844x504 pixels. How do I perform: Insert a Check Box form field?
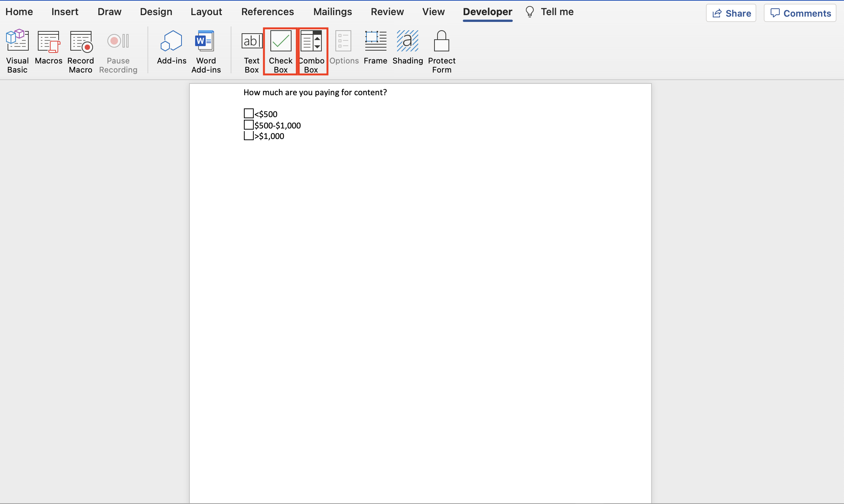281,51
